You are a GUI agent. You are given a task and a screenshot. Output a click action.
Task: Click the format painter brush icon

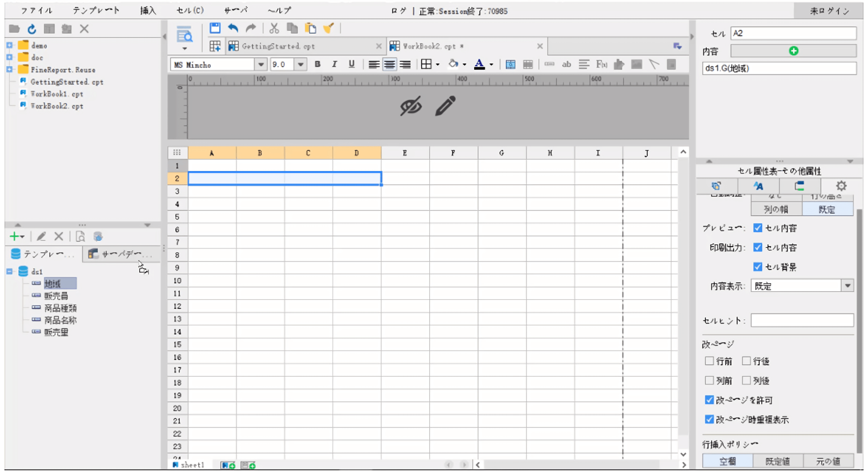click(328, 28)
